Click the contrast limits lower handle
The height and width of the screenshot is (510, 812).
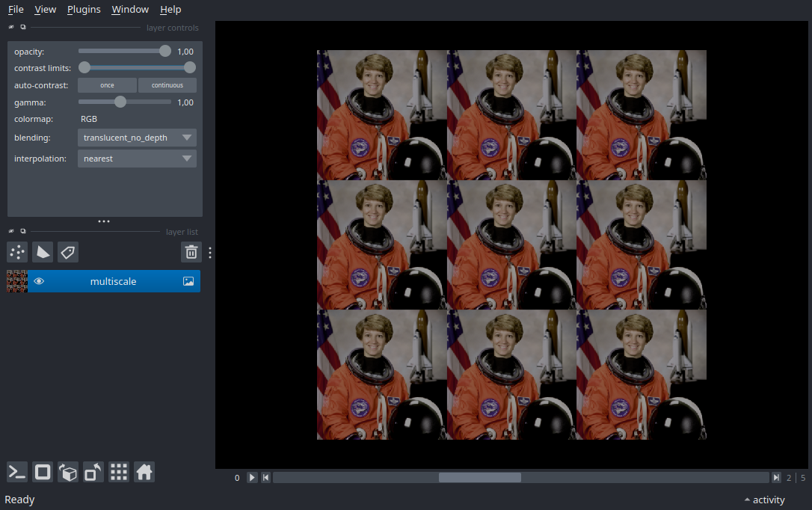(x=84, y=67)
